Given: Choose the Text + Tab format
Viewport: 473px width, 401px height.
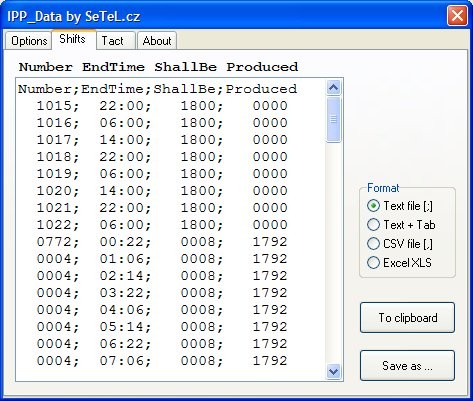Looking at the screenshot, I should pos(401,225).
